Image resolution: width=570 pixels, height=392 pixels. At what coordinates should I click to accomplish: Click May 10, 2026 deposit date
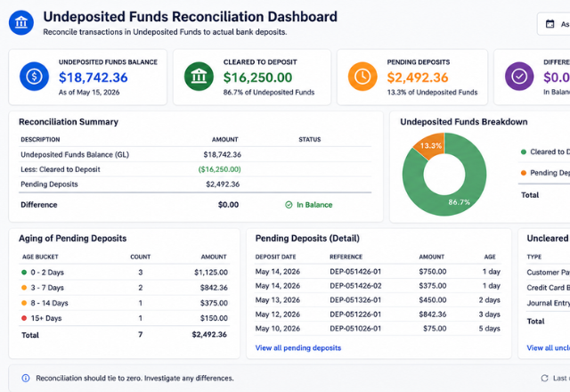[x=278, y=329]
